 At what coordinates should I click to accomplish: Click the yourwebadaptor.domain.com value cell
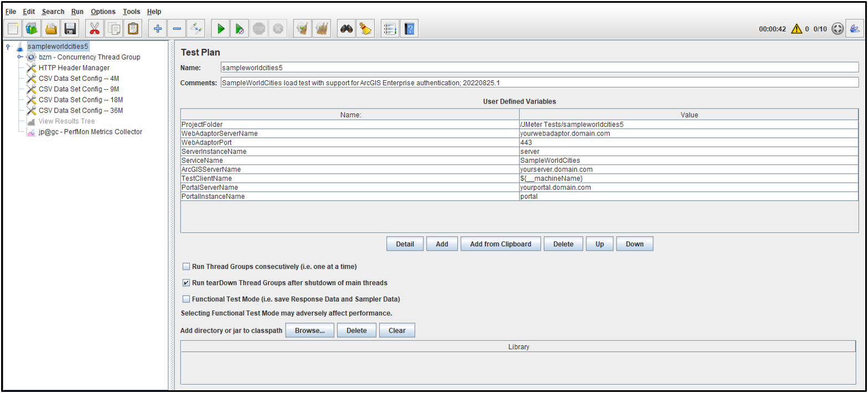(689, 133)
